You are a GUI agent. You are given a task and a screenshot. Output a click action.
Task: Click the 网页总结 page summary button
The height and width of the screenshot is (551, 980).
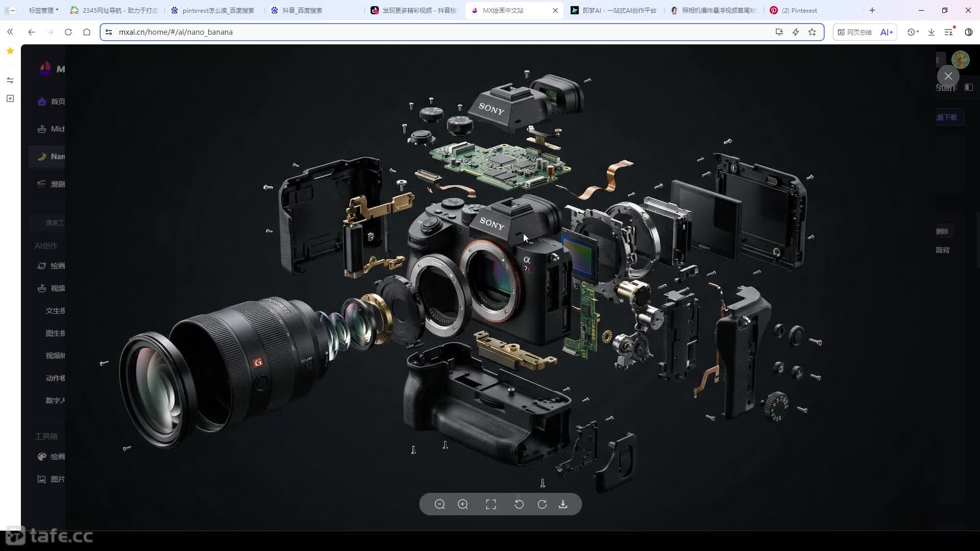pos(855,32)
